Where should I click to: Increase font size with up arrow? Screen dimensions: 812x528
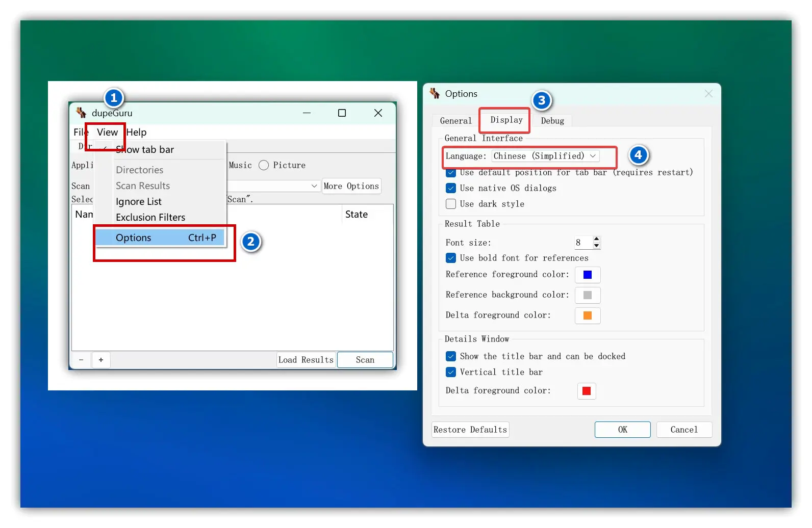(x=596, y=239)
